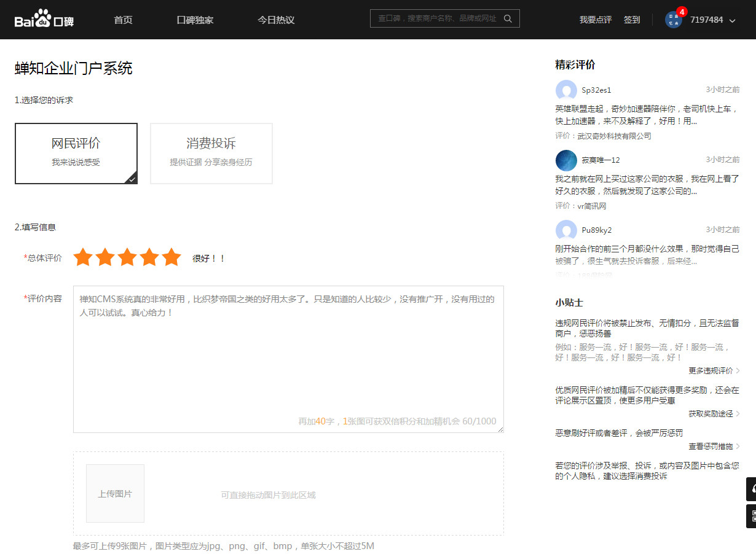Click the 3小时之前 timestamp beside Sp32es1
This screenshot has height=554, width=756.
(x=723, y=90)
